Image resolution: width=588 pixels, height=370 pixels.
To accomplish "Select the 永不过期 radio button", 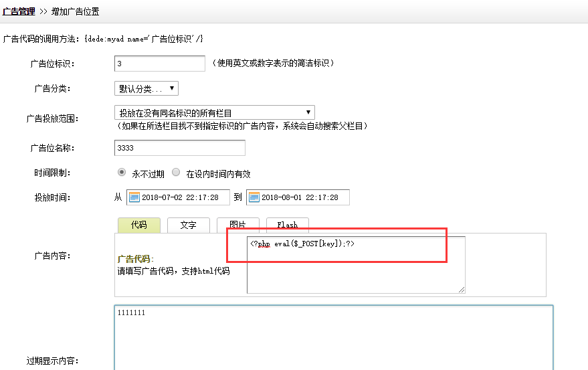I will [122, 172].
